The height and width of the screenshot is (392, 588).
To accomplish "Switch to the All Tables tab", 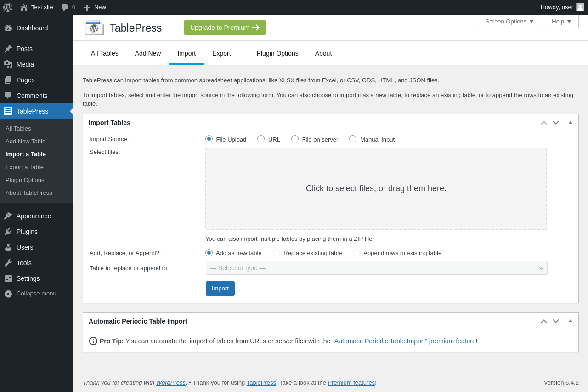I will point(105,53).
